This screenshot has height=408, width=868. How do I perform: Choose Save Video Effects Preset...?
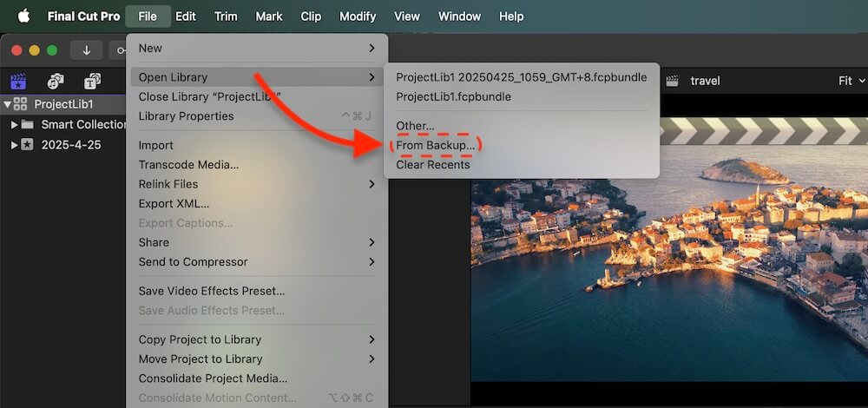(x=257, y=291)
